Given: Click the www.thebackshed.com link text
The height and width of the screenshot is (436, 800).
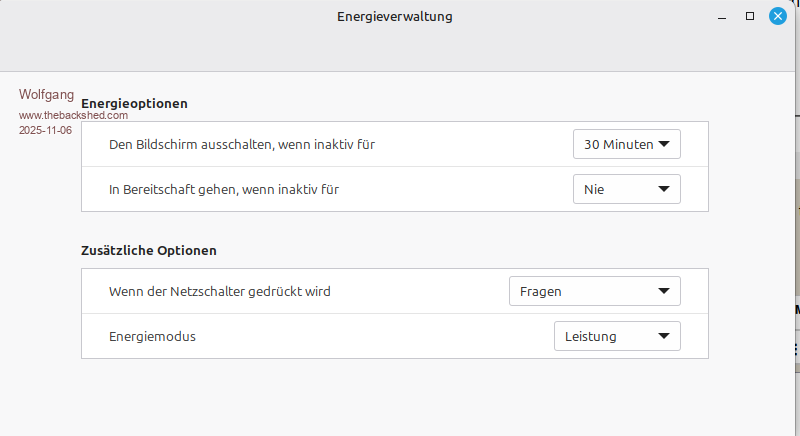Looking at the screenshot, I should click(x=73, y=115).
